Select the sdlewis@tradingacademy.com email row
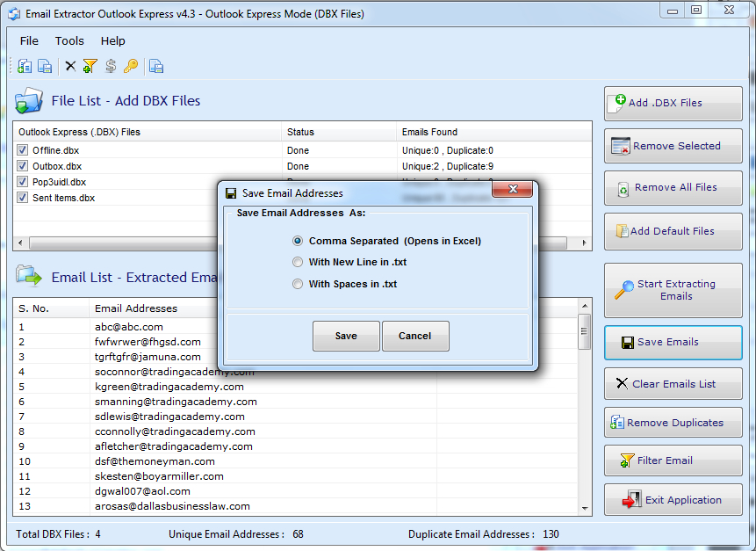Screen dimensions: 756x551 tap(296, 417)
